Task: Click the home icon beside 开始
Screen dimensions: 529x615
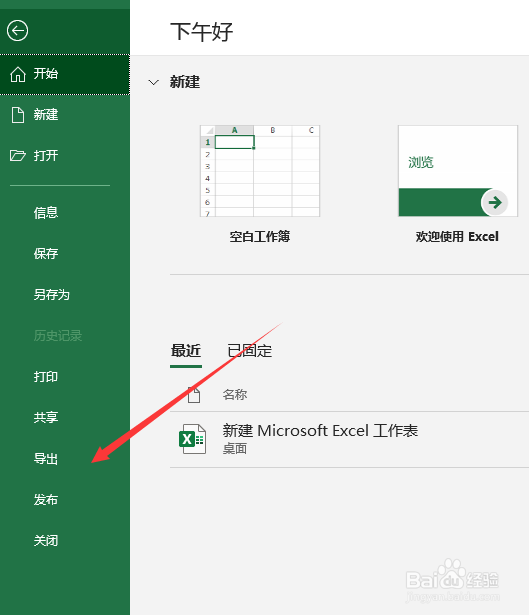Action: click(x=18, y=74)
